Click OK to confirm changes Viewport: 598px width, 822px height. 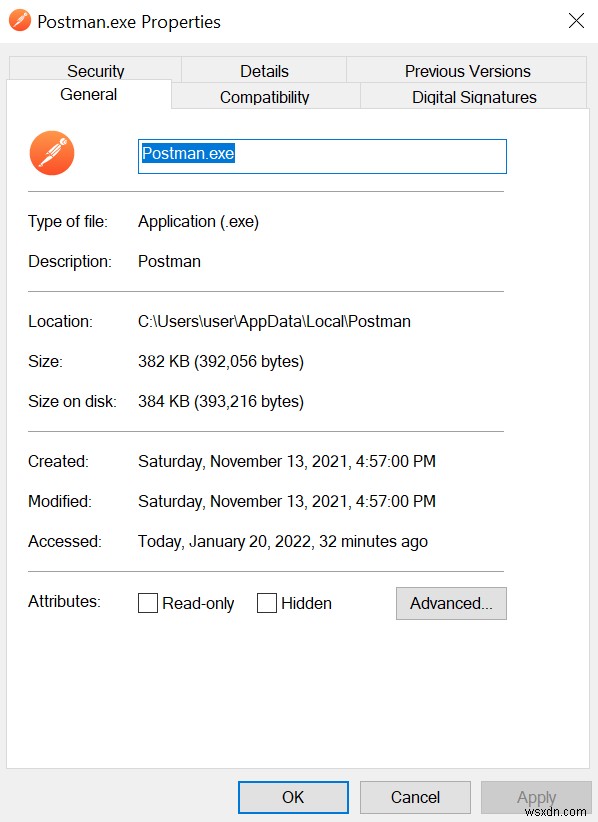(292, 797)
